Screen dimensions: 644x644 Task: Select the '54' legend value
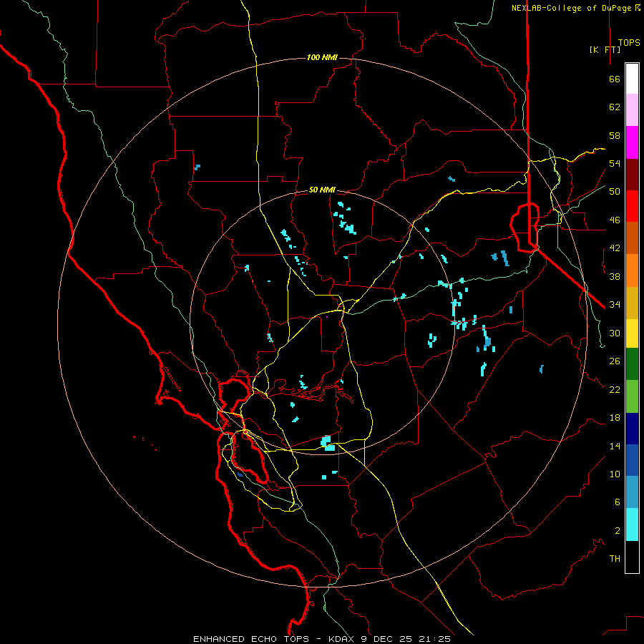tap(615, 163)
